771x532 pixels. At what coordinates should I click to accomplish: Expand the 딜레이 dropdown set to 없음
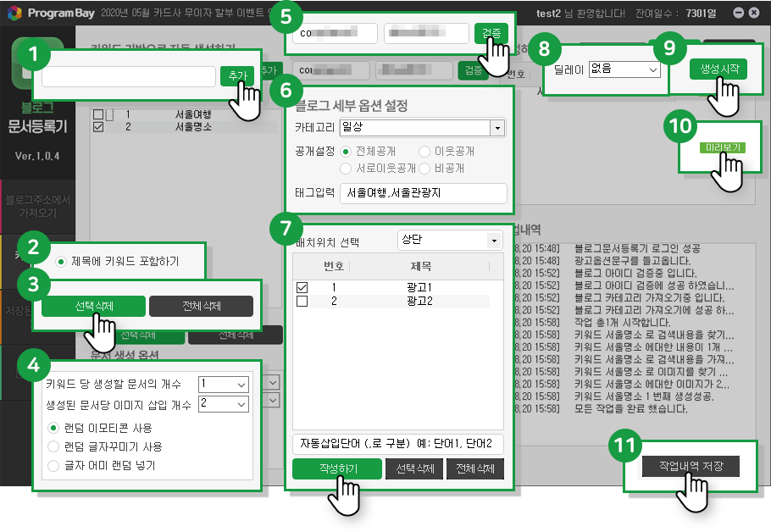coord(652,69)
